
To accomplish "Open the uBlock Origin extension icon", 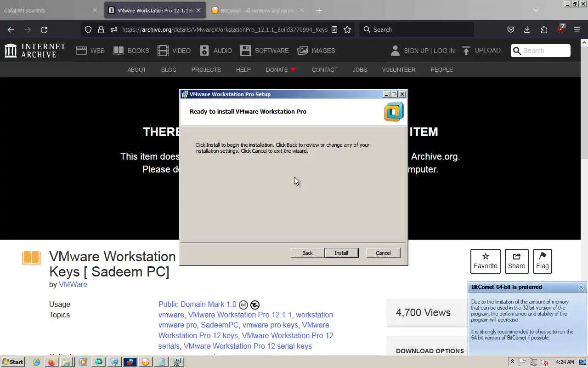I will (x=560, y=29).
